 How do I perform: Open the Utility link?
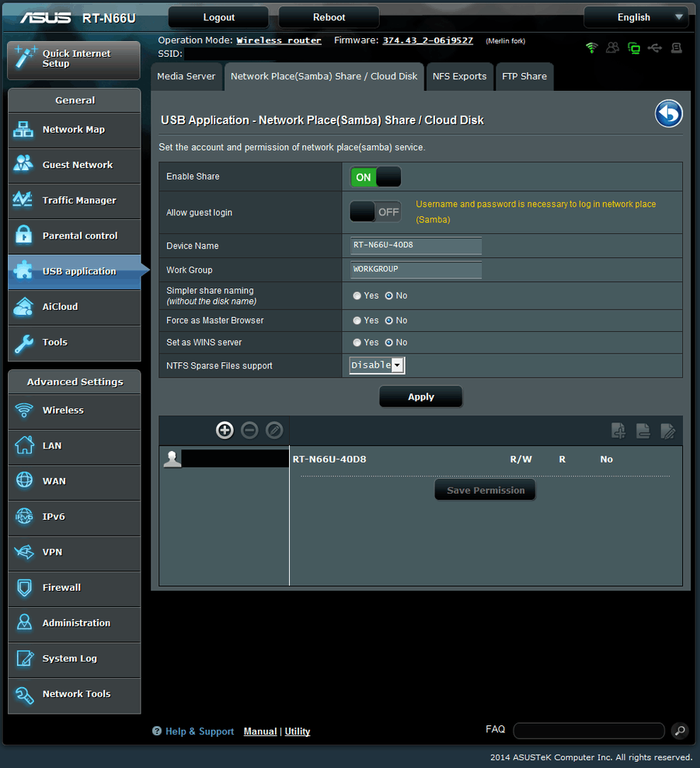point(298,731)
